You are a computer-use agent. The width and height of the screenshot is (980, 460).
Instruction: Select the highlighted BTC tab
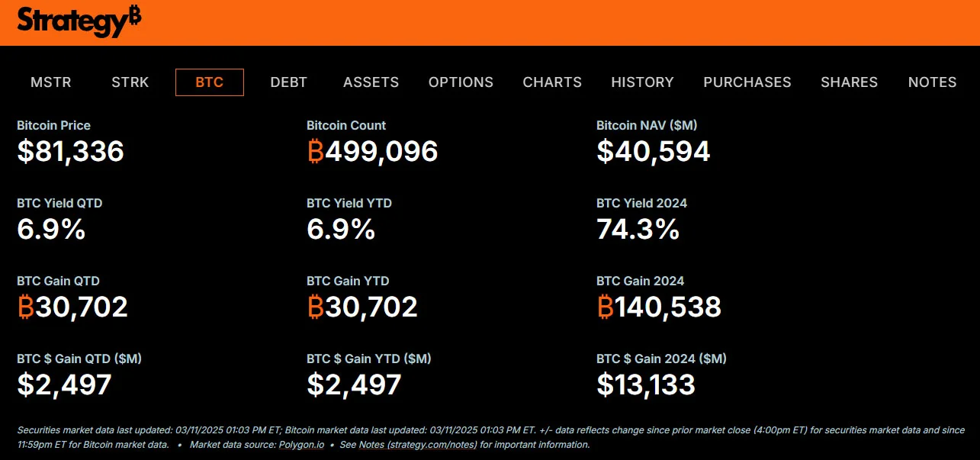[210, 82]
